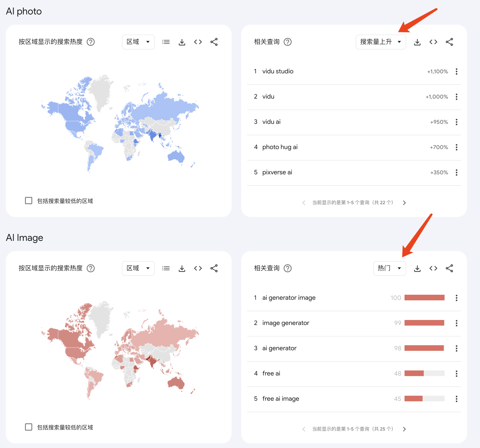Share AI Image related queries card
This screenshot has height=448, width=480.
(x=449, y=268)
